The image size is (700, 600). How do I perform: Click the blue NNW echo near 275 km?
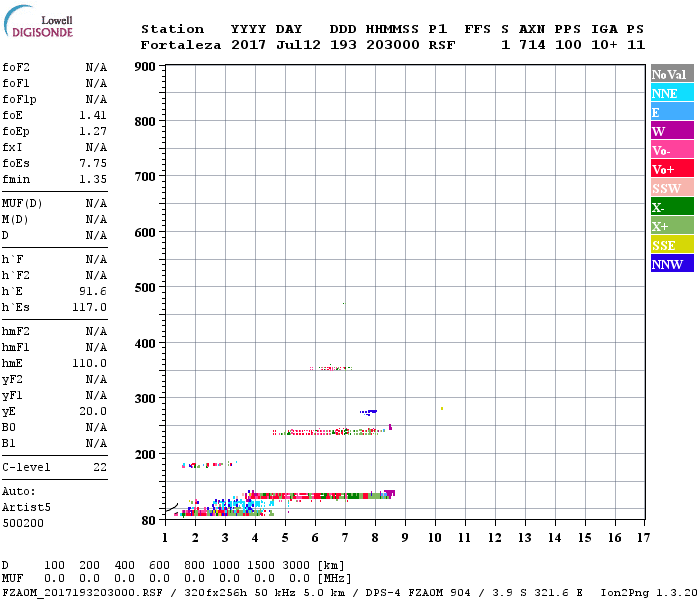(x=369, y=412)
